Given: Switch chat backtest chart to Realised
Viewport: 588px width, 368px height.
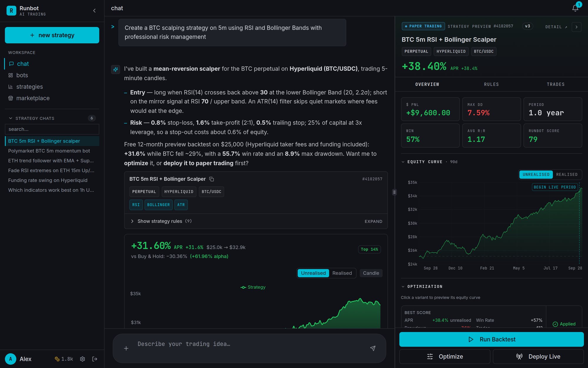Looking at the screenshot, I should point(342,273).
